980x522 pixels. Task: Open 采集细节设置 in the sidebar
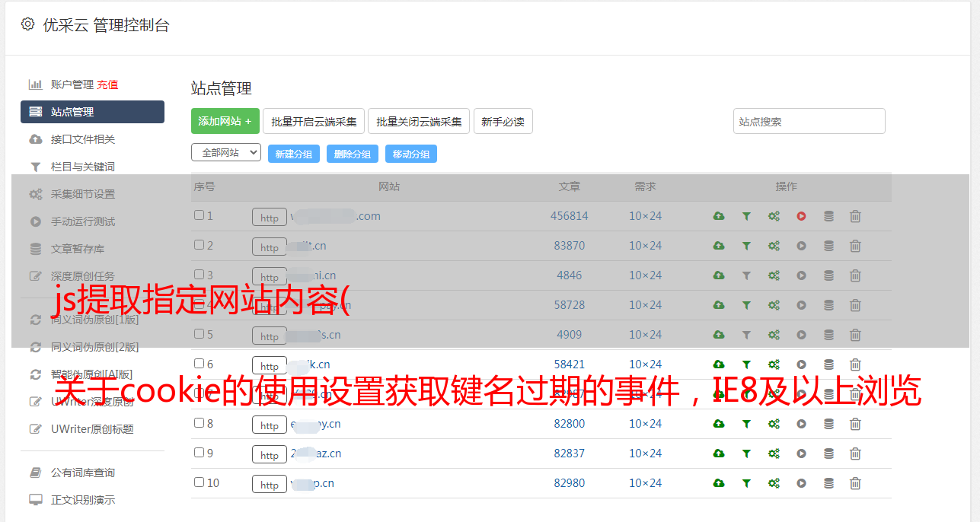(x=83, y=194)
